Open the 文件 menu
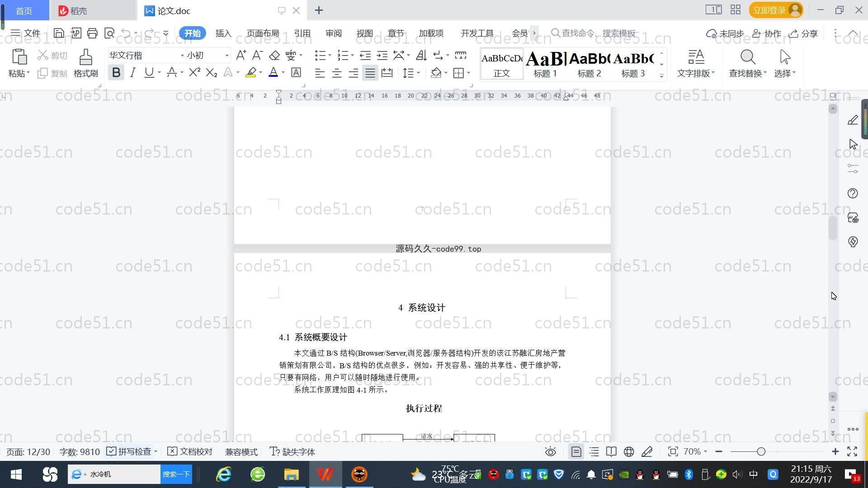 pos(25,33)
